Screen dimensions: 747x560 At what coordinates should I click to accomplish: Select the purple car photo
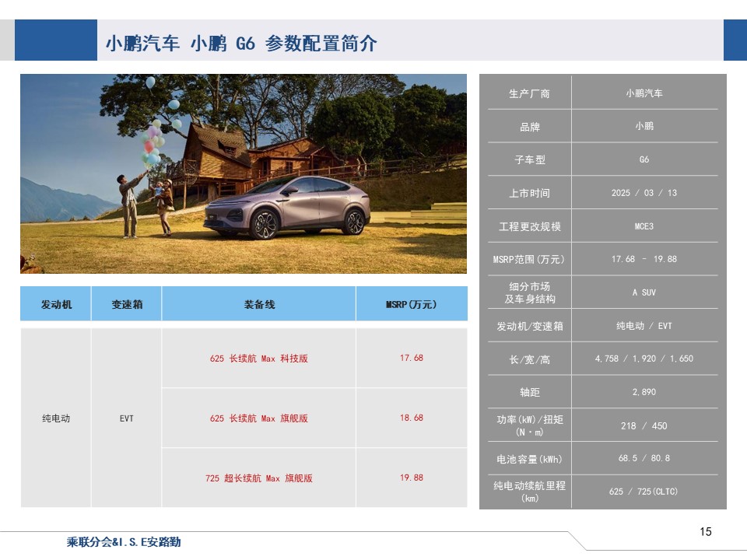[244, 173]
